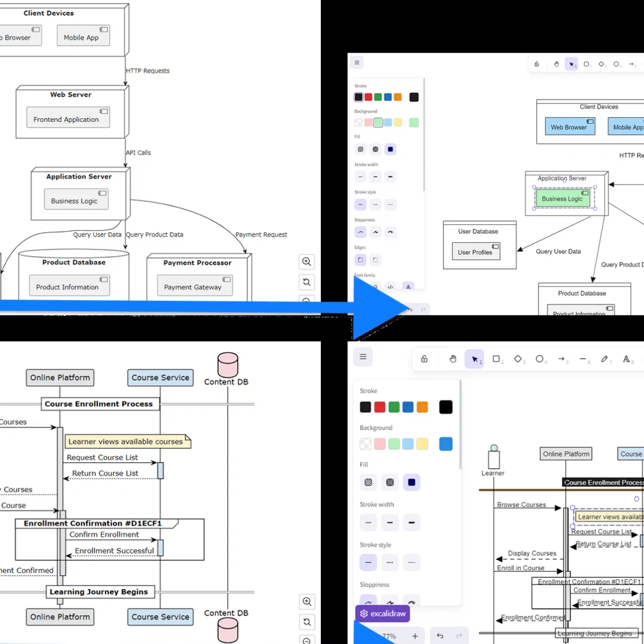Select the Diamond tool
The width and height of the screenshot is (644, 644).
tap(519, 359)
